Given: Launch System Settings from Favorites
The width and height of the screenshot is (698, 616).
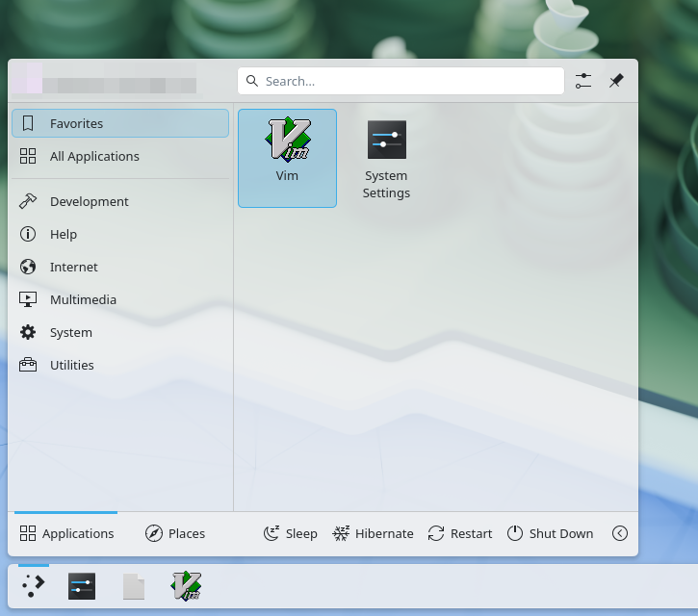Looking at the screenshot, I should click(386, 159).
